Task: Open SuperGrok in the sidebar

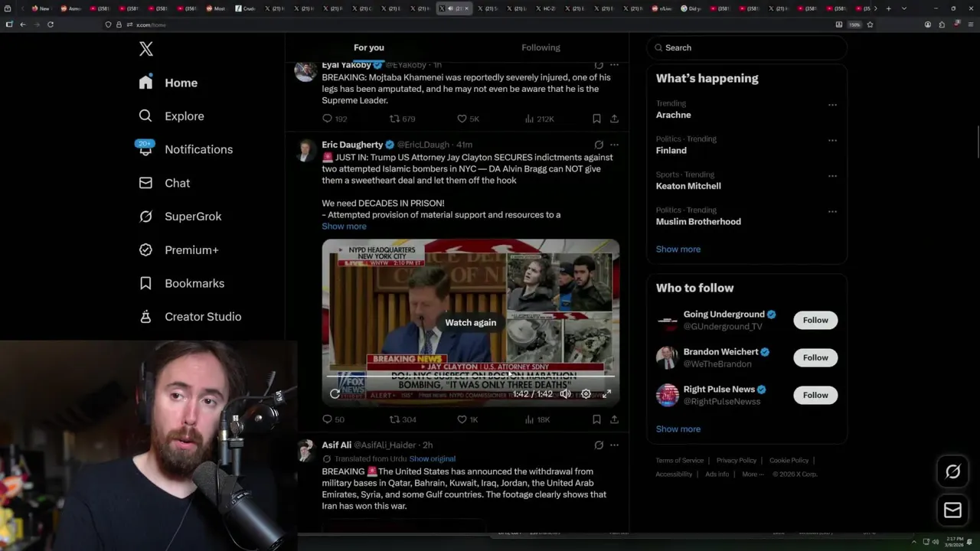Action: point(180,217)
